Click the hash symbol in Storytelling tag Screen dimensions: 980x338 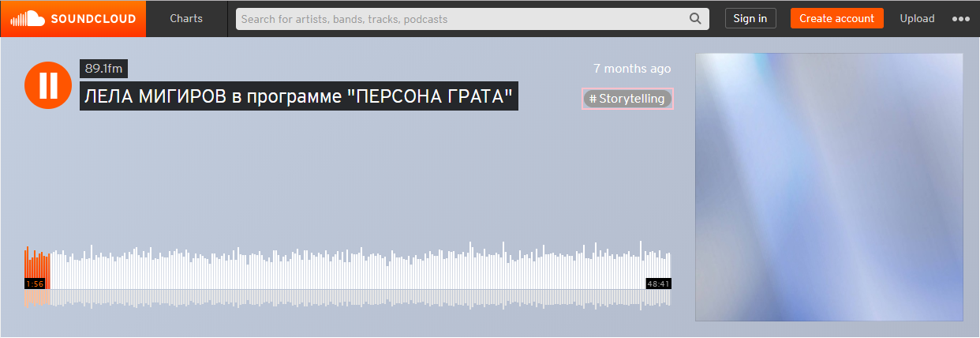(593, 99)
